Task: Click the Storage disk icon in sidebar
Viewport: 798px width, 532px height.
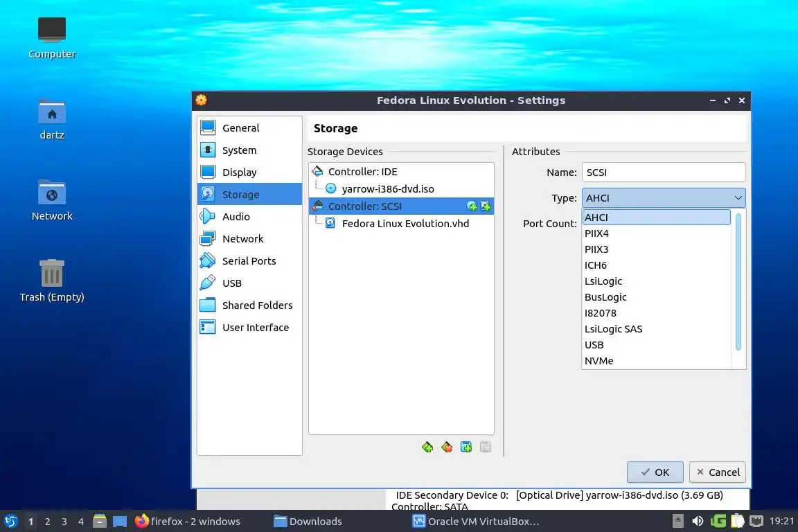Action: tap(208, 194)
